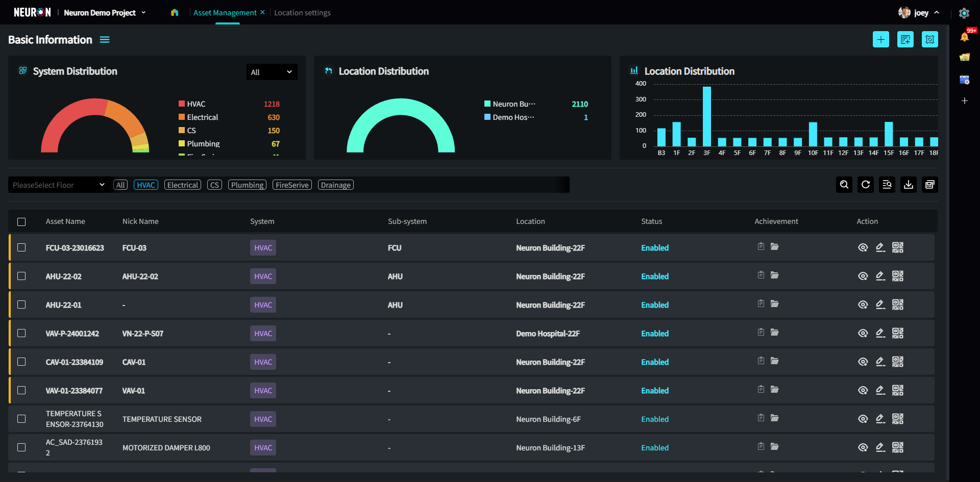
Task: Open the folder icon for FCU-03-23016623
Action: point(775,246)
